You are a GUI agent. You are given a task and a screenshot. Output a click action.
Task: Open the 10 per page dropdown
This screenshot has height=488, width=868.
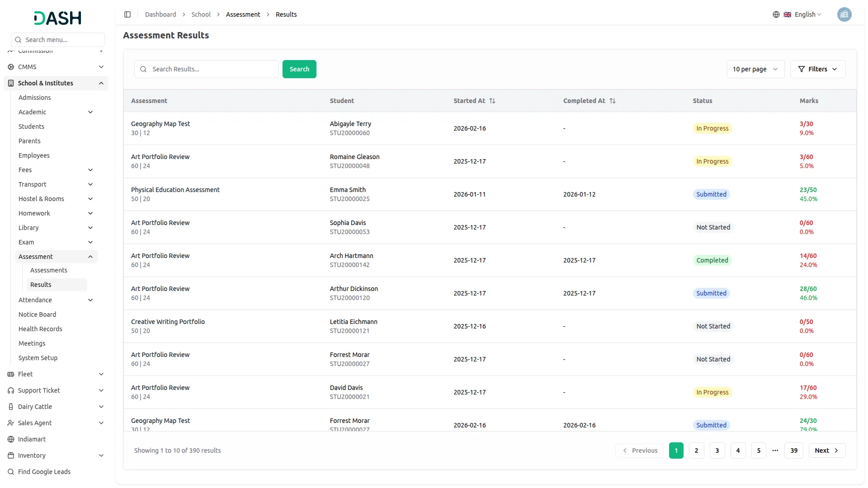tap(755, 69)
